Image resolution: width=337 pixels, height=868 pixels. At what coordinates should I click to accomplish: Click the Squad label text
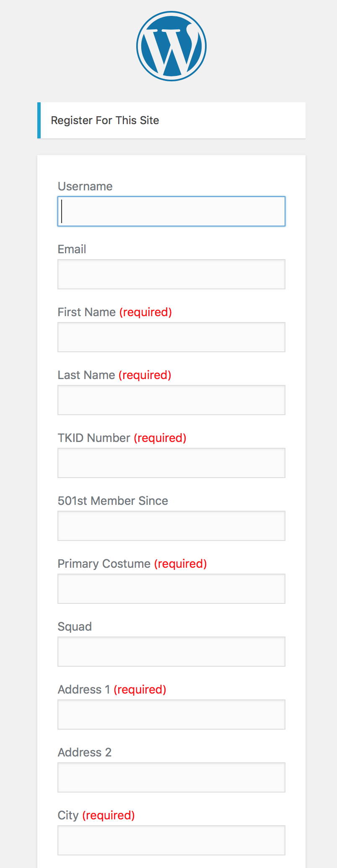pyautogui.click(x=75, y=626)
